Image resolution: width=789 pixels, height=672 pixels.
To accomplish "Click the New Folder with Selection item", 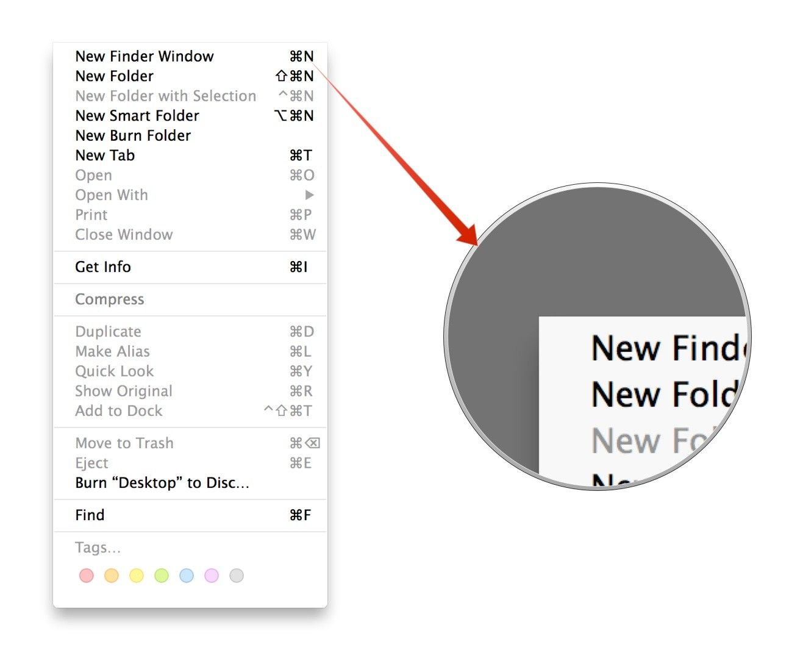I will [x=166, y=96].
